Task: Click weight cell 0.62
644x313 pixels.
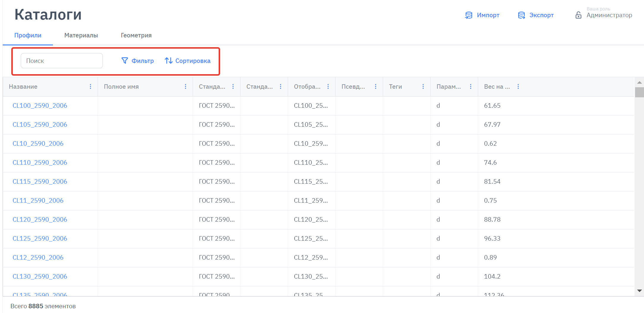Action: [x=490, y=144]
